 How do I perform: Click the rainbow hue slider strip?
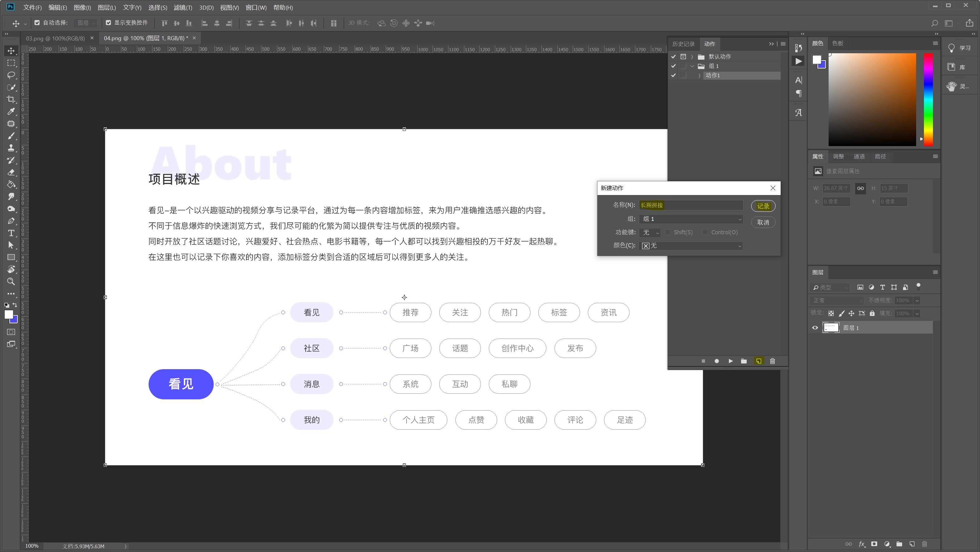pyautogui.click(x=928, y=99)
